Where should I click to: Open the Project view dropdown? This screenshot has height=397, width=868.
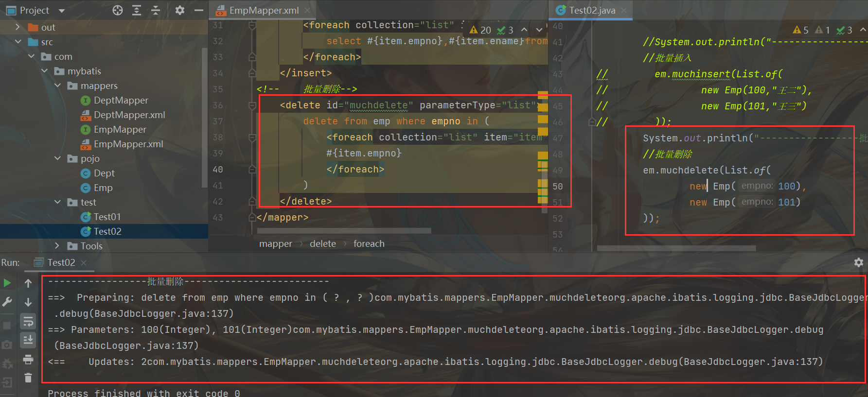(x=61, y=11)
